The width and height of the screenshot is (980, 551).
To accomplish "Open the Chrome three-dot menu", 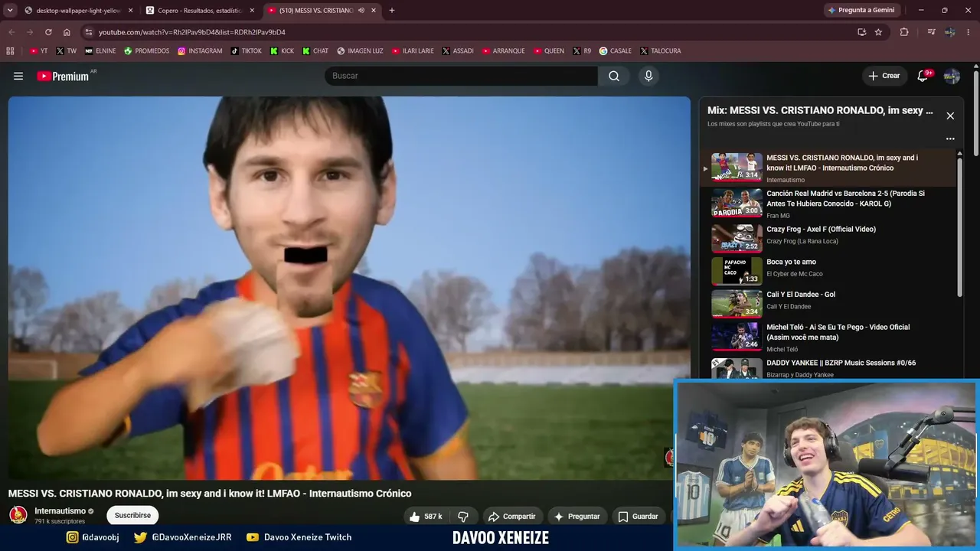I will (x=968, y=32).
